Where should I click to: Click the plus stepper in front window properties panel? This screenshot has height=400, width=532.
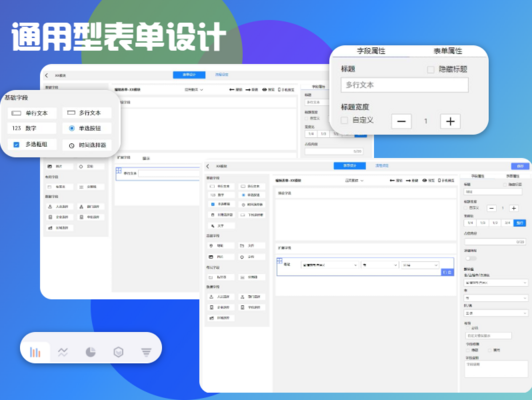pyautogui.click(x=514, y=208)
